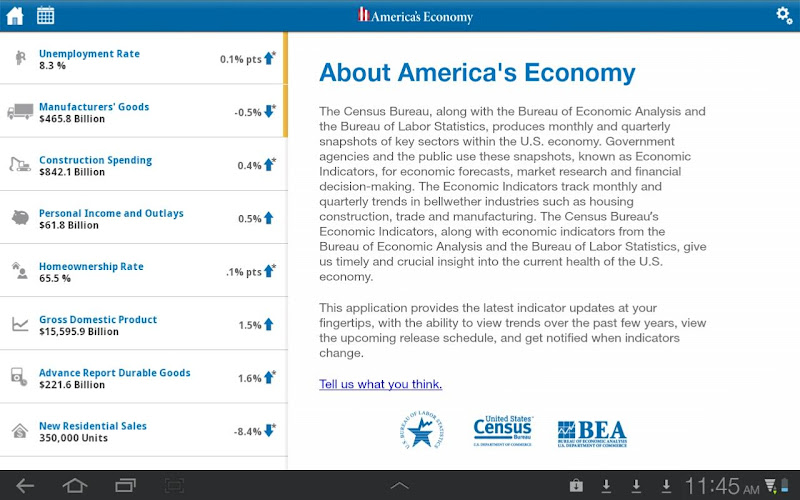The width and height of the screenshot is (800, 500).
Task: Select the Gross Domestic Product indicator
Action: click(x=143, y=323)
